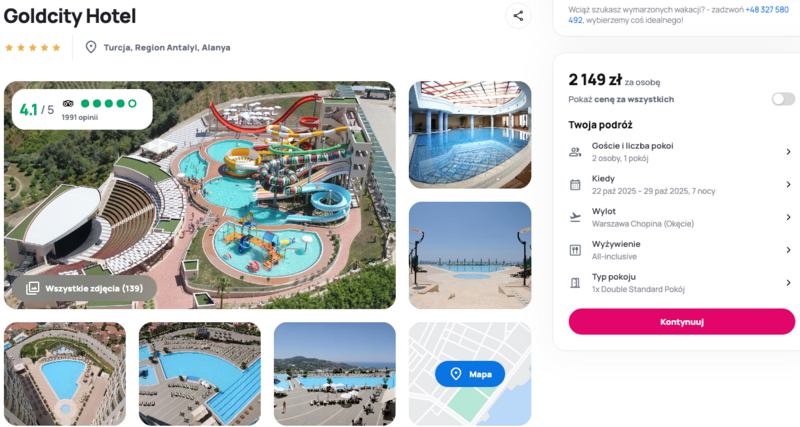Screen dimensions: 800x427
Task: Click the door icon beside Typ pokoju
Action: point(575,283)
